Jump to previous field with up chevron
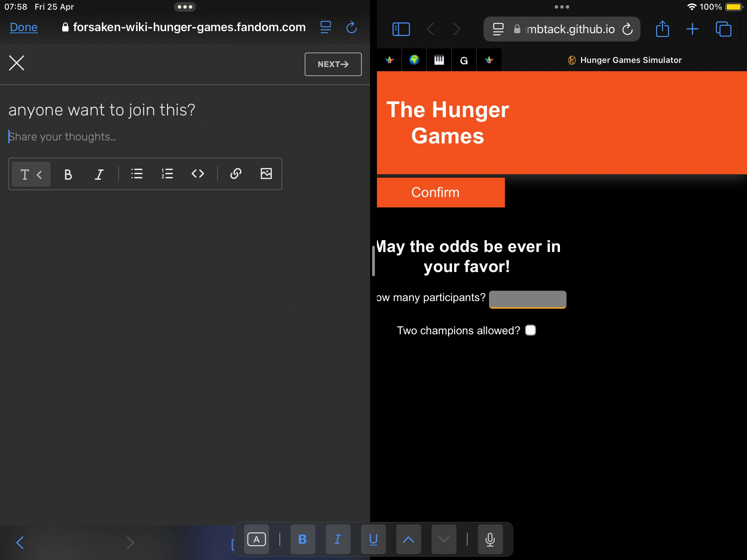747x560 pixels. click(x=408, y=540)
